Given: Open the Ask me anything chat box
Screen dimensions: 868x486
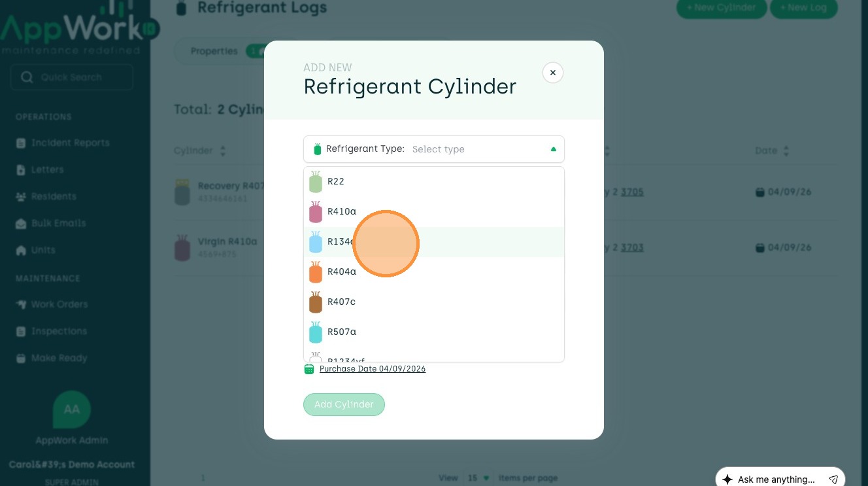Looking at the screenshot, I should [776, 479].
